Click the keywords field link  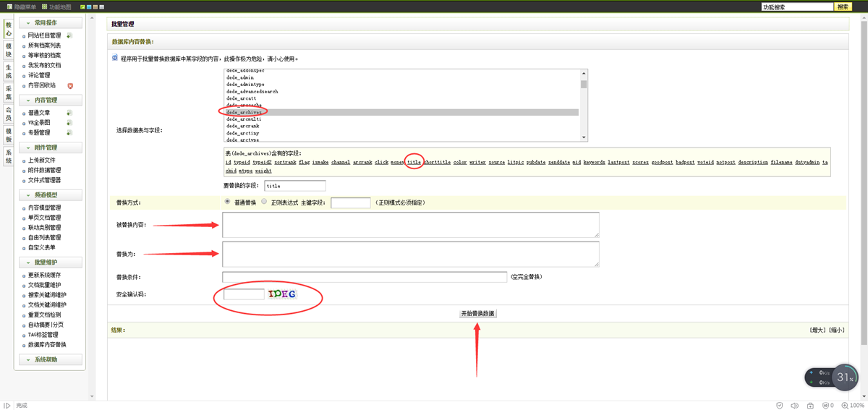(595, 162)
